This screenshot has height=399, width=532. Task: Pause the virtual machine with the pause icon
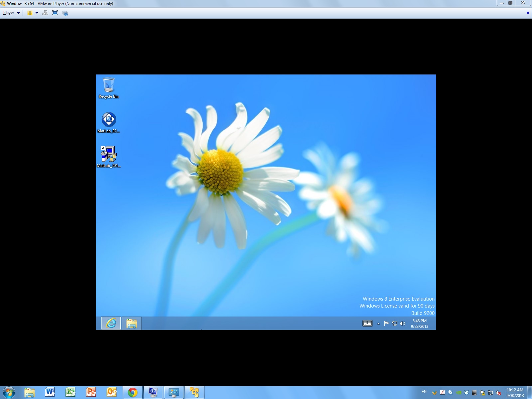point(30,13)
